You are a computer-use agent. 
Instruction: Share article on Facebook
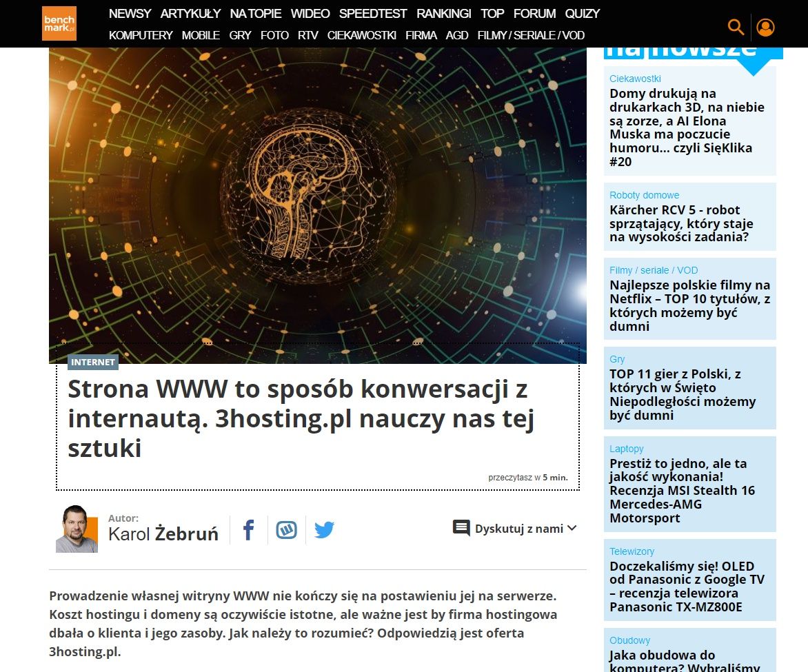coord(249,530)
